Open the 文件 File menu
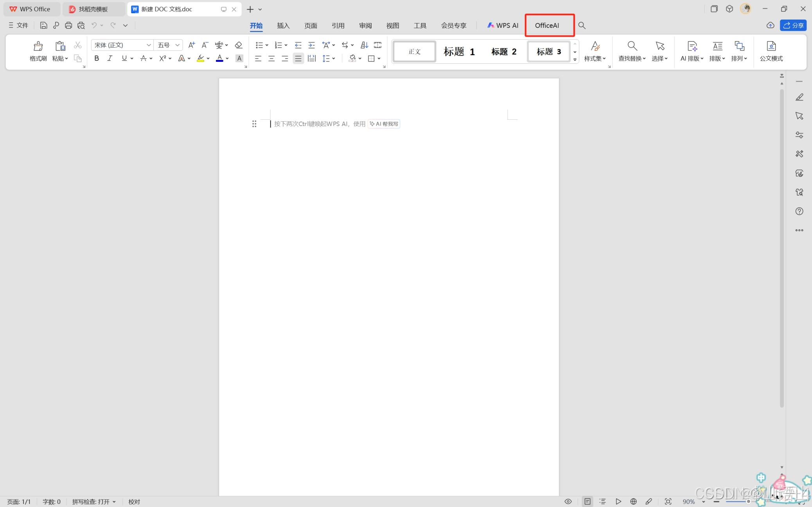Image resolution: width=812 pixels, height=507 pixels. [x=18, y=25]
